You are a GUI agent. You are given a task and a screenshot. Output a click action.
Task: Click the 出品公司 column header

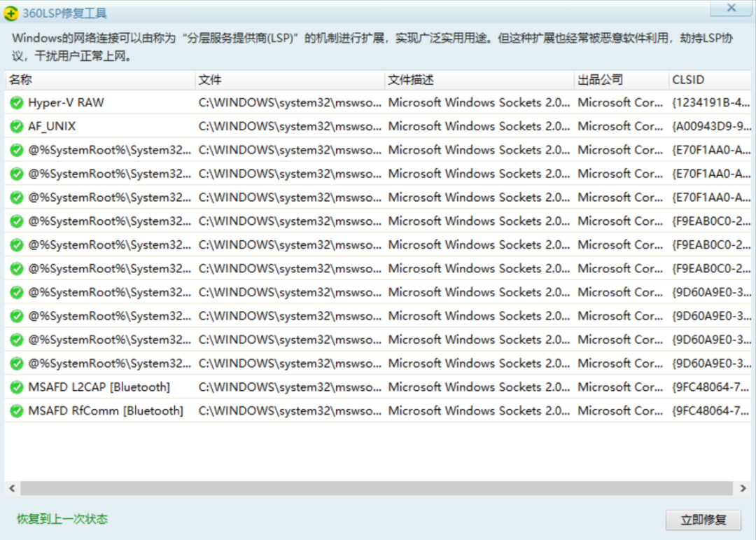(621, 80)
